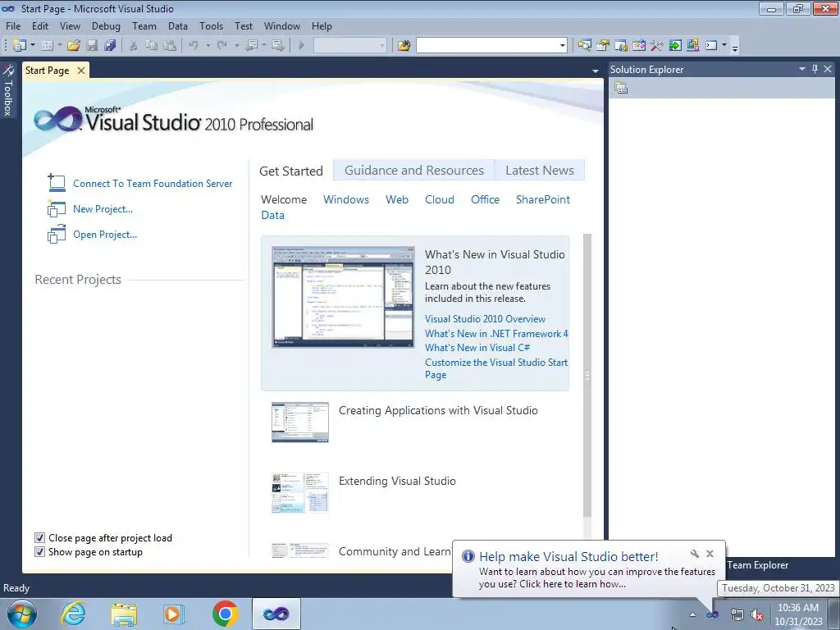Image resolution: width=840 pixels, height=630 pixels.
Task: Expand the Redo history dropdown arrow
Action: 236,46
